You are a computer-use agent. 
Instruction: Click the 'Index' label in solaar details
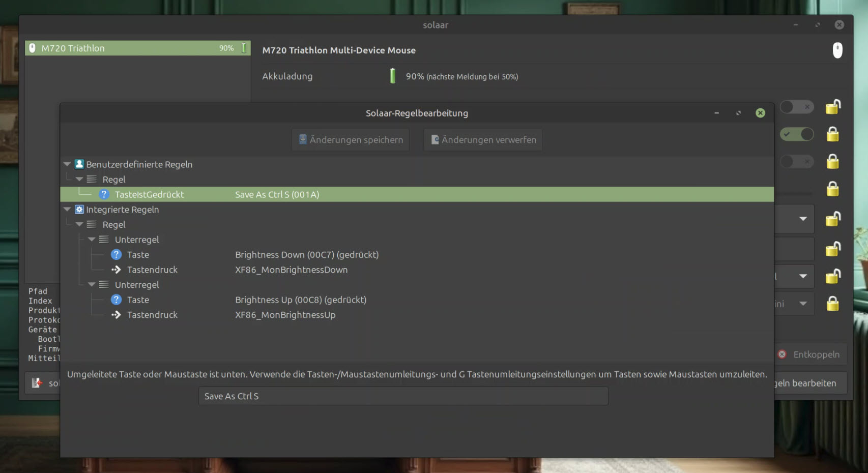(40, 301)
